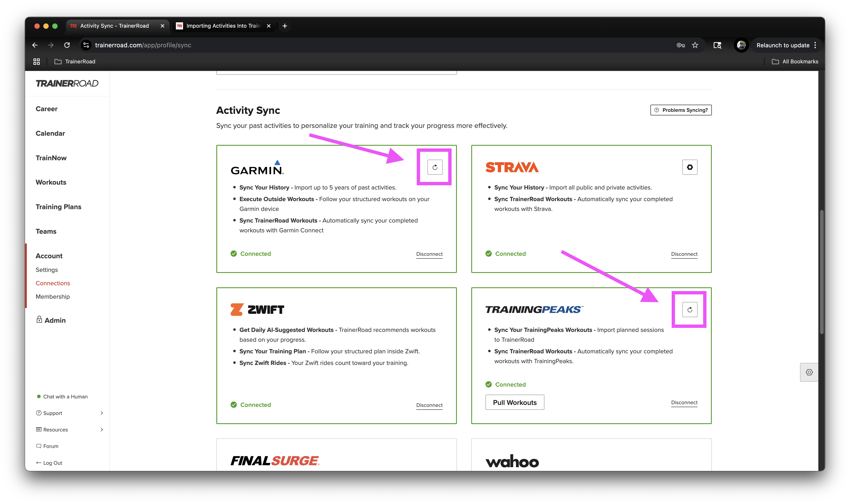Click the TrainingPeaks refresh sync icon

click(689, 309)
